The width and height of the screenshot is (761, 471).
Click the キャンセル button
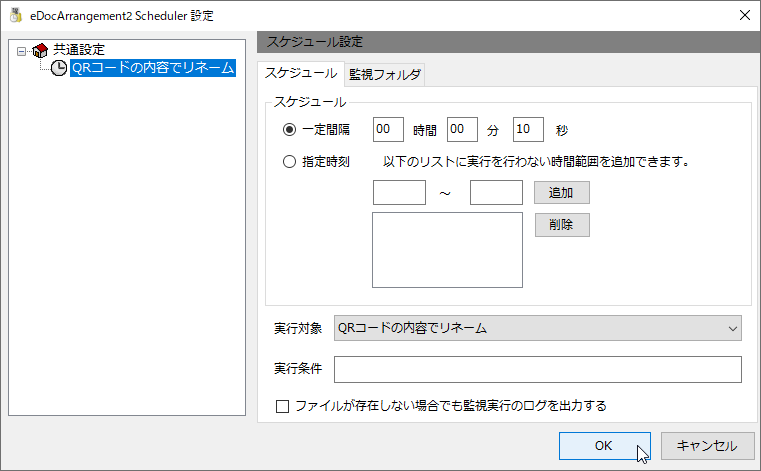[708, 446]
